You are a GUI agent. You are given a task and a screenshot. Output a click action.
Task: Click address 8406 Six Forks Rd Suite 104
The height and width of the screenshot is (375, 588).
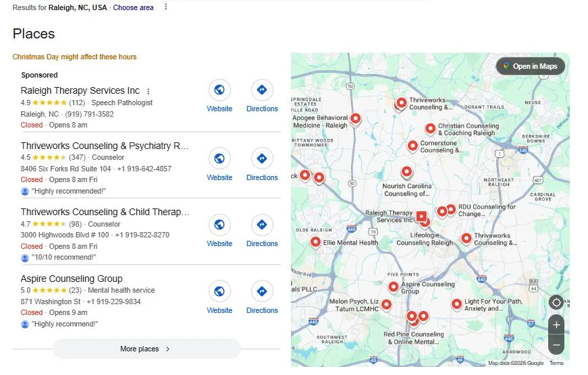click(x=65, y=169)
